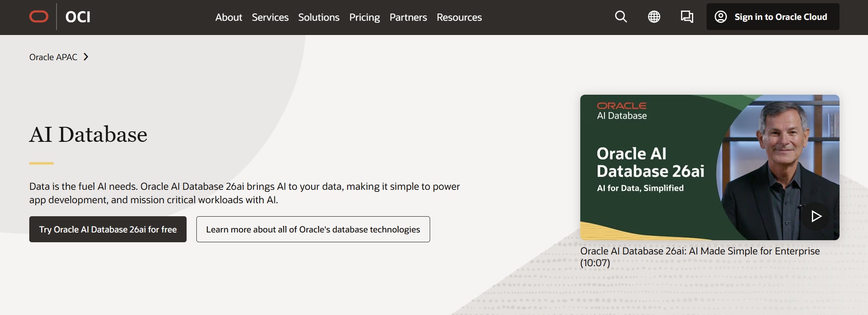Click the OCI header text link
Image resolution: width=868 pixels, height=315 pixels.
tap(78, 17)
